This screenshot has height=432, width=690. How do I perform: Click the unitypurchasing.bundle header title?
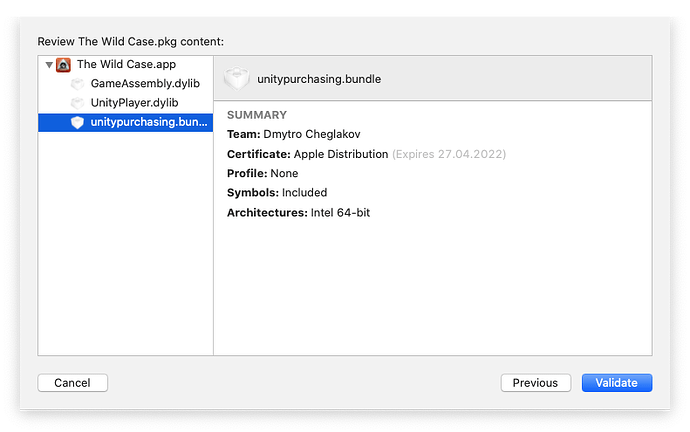(319, 78)
